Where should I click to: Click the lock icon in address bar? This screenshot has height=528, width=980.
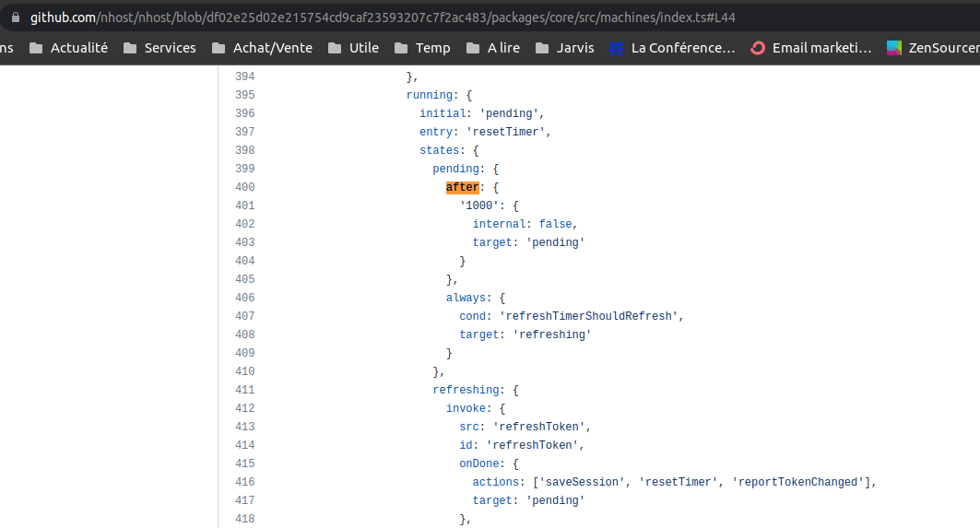pyautogui.click(x=16, y=18)
